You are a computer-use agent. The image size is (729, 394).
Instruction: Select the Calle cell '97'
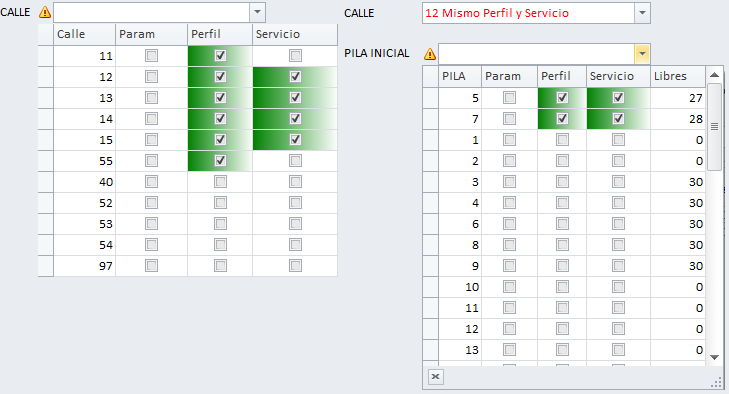click(85, 266)
